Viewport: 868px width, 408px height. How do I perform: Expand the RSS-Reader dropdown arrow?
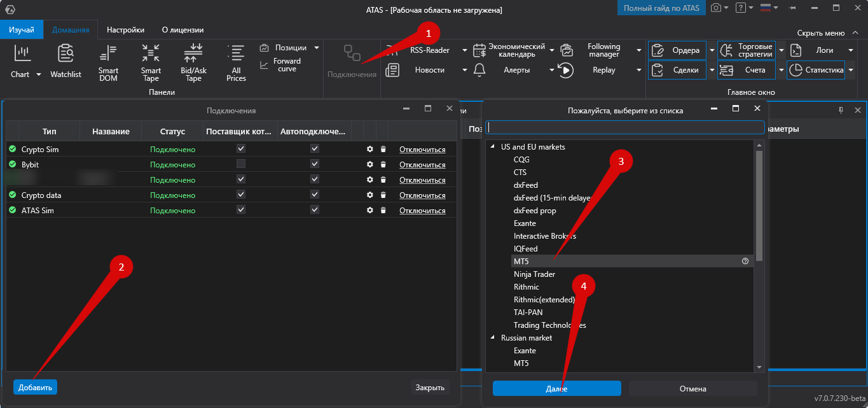point(465,50)
